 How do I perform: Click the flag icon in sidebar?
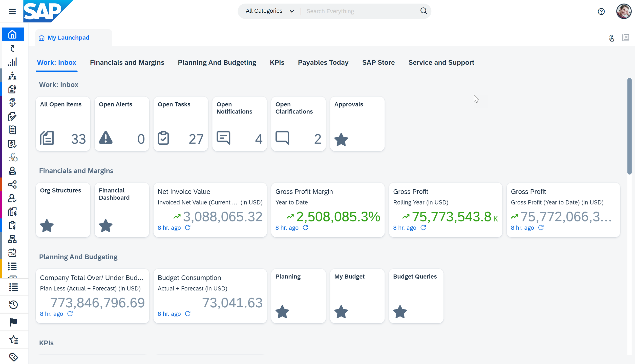point(13,322)
